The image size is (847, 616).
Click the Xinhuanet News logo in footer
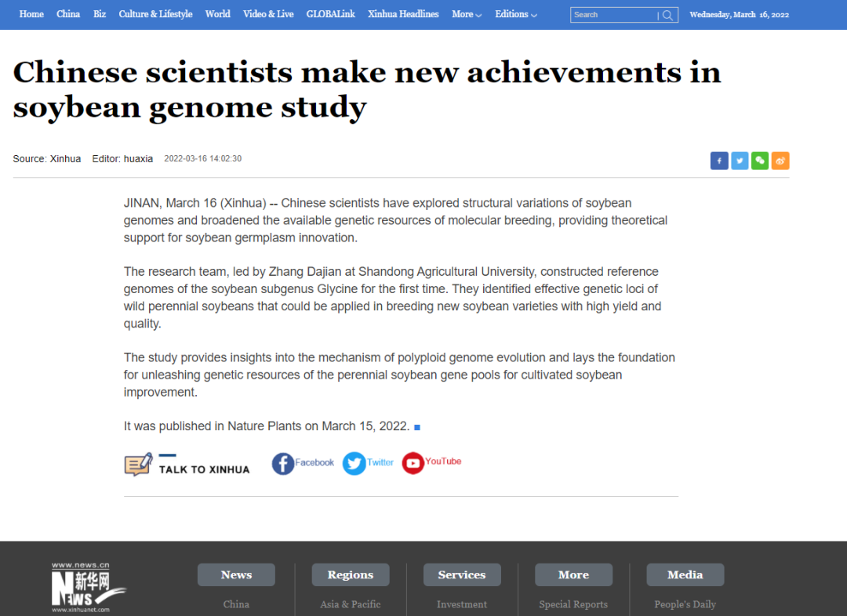pyautogui.click(x=88, y=587)
